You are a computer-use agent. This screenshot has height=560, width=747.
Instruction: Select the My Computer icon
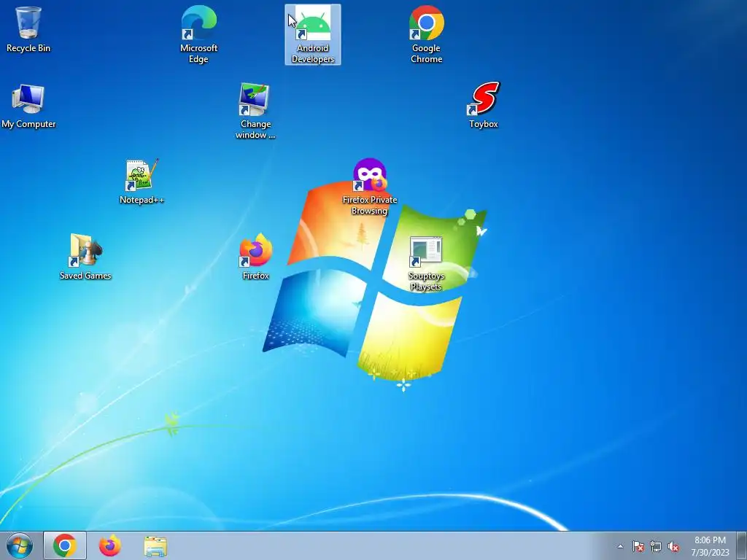(x=28, y=106)
